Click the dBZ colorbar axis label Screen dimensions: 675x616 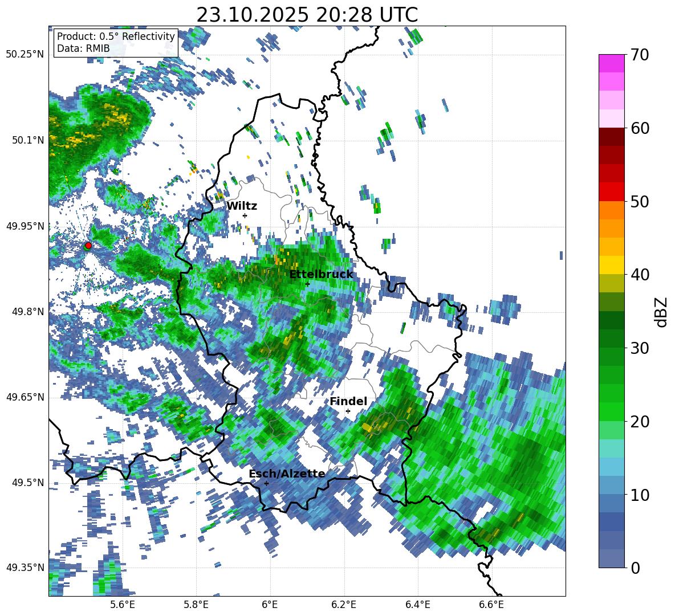coord(662,312)
